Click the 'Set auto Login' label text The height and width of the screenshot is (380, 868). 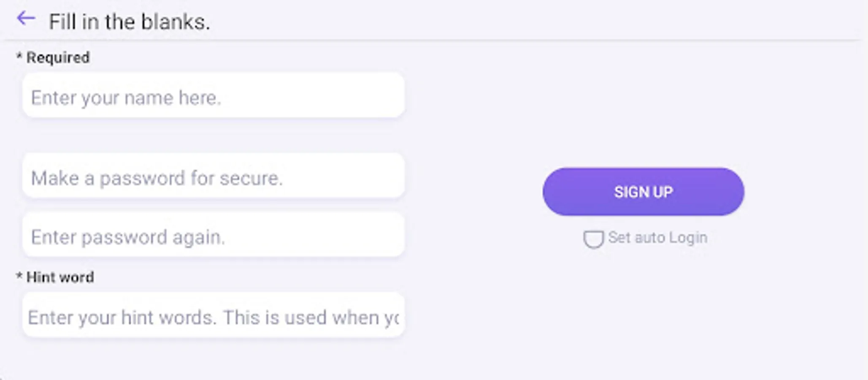[657, 238]
